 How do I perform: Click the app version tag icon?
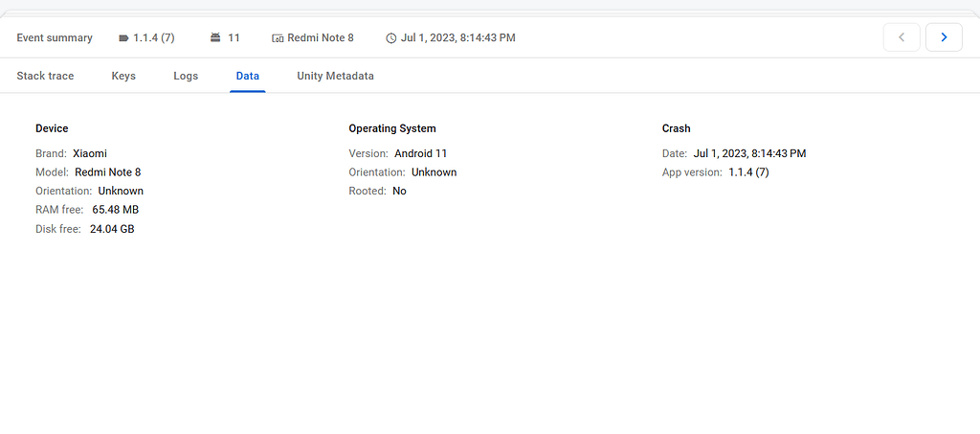click(x=123, y=38)
